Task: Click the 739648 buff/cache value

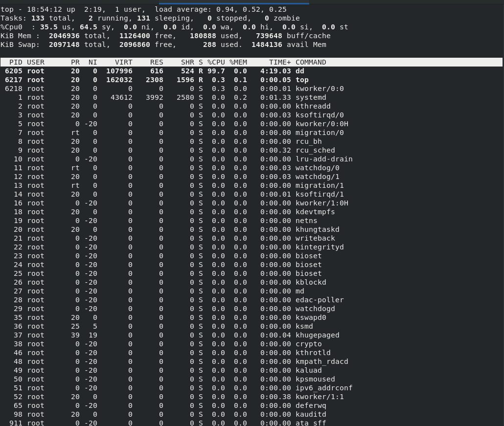Action: click(269, 36)
